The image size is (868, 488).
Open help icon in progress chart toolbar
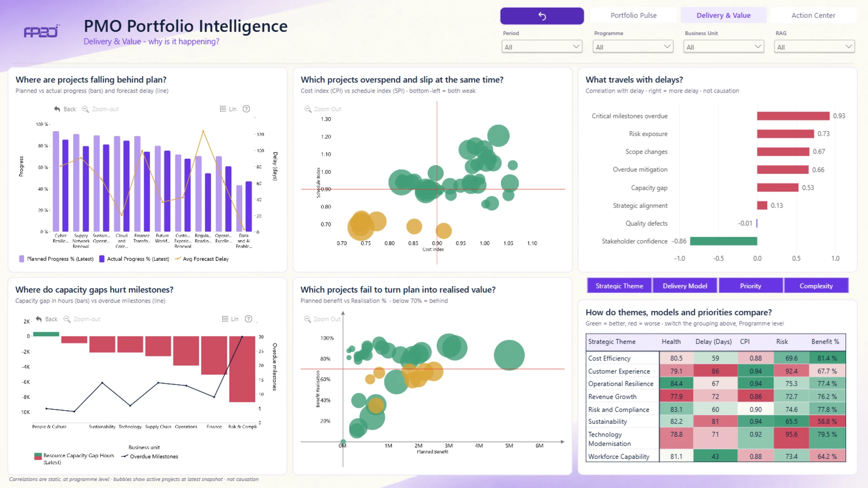[246, 109]
